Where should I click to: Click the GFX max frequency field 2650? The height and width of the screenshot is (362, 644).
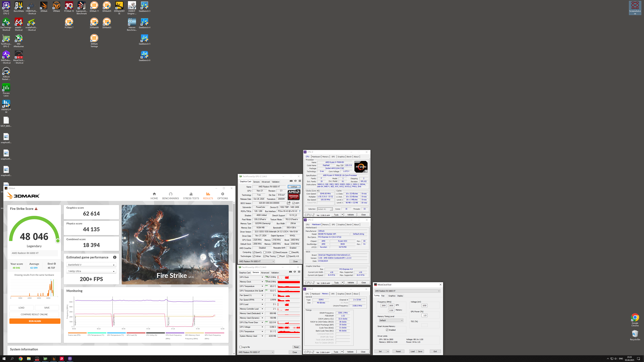click(391, 306)
